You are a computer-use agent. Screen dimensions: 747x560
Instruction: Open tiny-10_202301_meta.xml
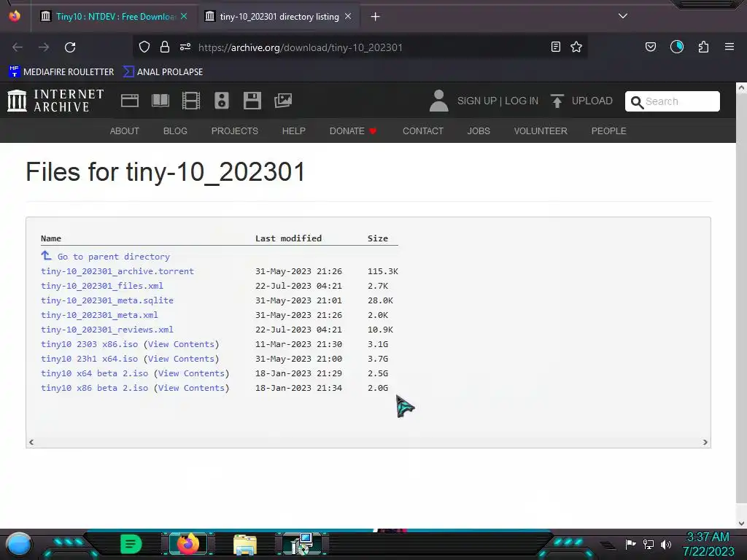(x=99, y=315)
